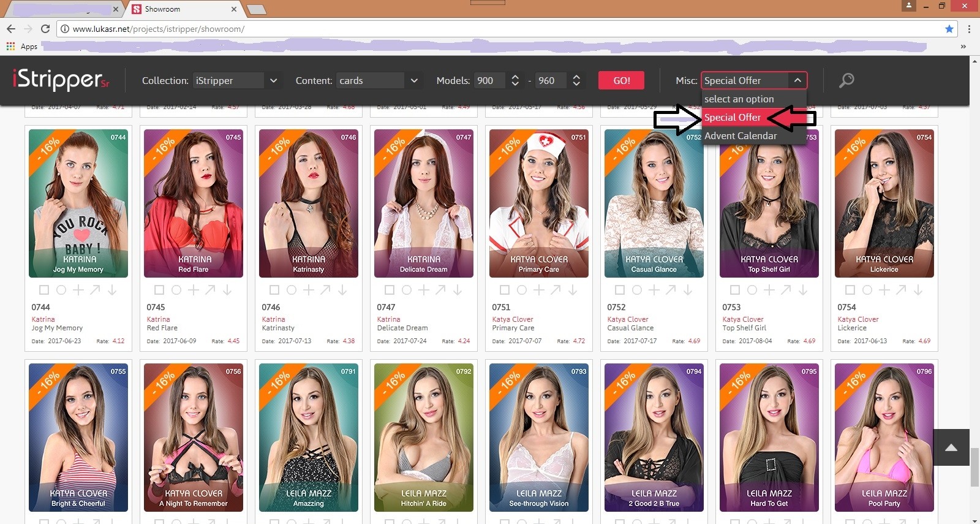Open the Chrome three-dot menu
The width and height of the screenshot is (980, 524).
click(969, 29)
